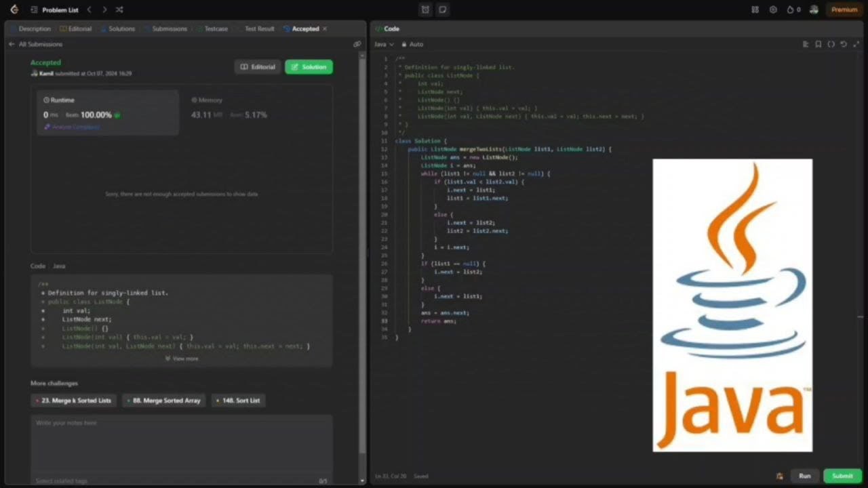This screenshot has width=868, height=488.
Task: Open challenge 23. Merge k Sorted Lists
Action: tap(73, 401)
